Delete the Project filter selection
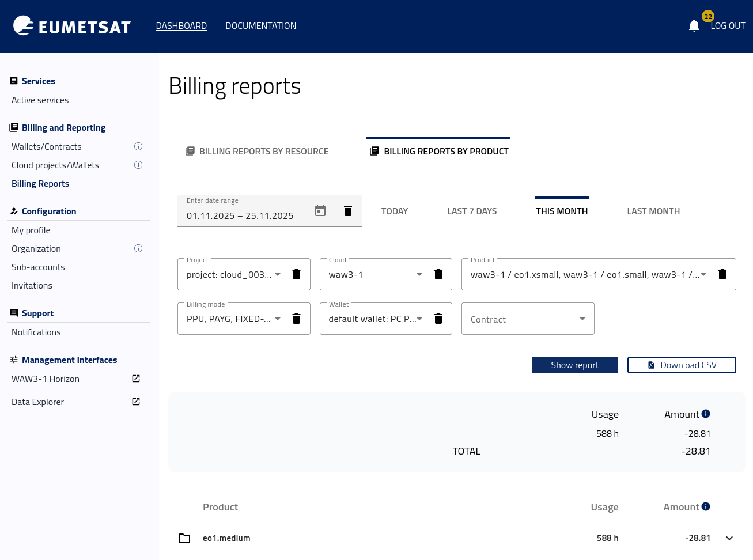 coord(296,274)
